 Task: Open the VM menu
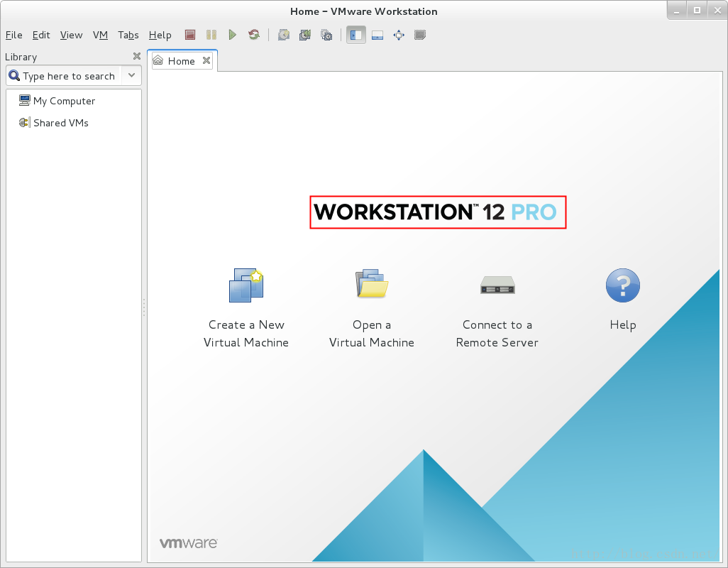point(100,35)
